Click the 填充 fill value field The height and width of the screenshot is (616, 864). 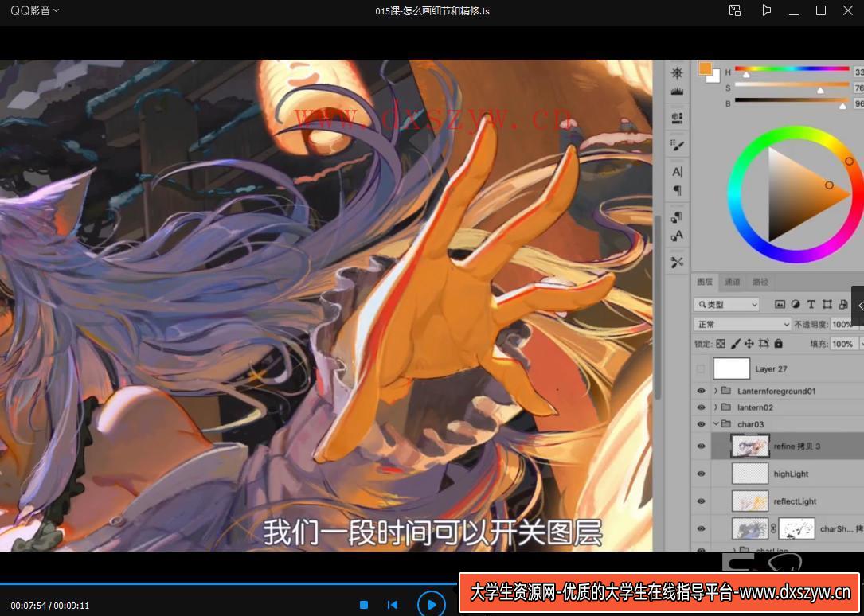coord(843,344)
